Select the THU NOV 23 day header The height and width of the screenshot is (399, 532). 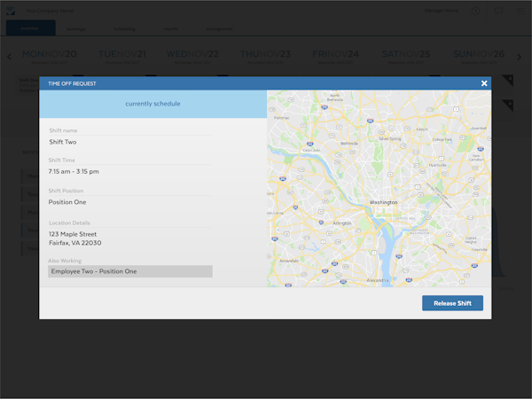click(x=265, y=56)
